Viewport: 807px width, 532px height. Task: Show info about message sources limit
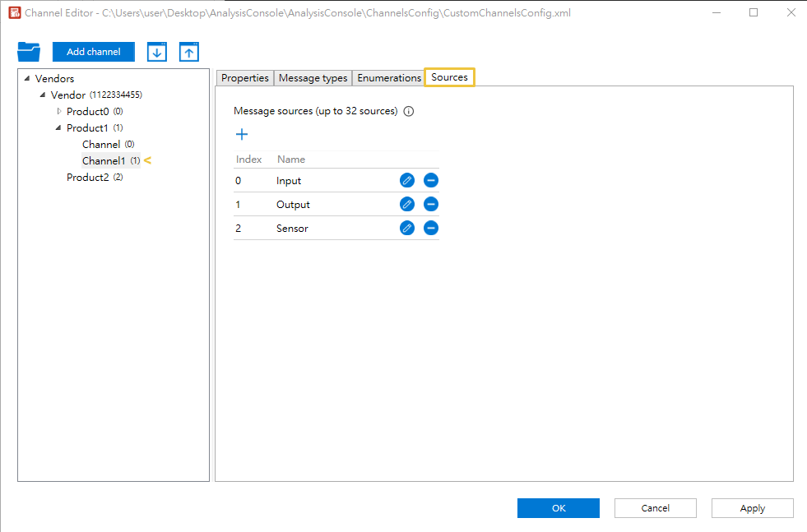[x=409, y=112]
